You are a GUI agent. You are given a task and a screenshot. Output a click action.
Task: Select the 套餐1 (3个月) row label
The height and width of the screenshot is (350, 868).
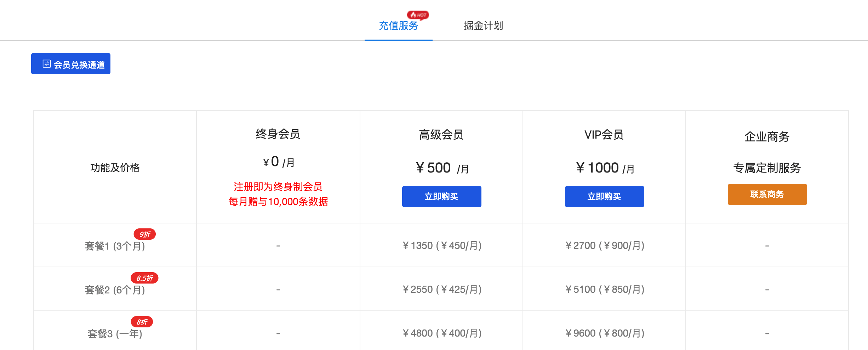click(x=115, y=246)
